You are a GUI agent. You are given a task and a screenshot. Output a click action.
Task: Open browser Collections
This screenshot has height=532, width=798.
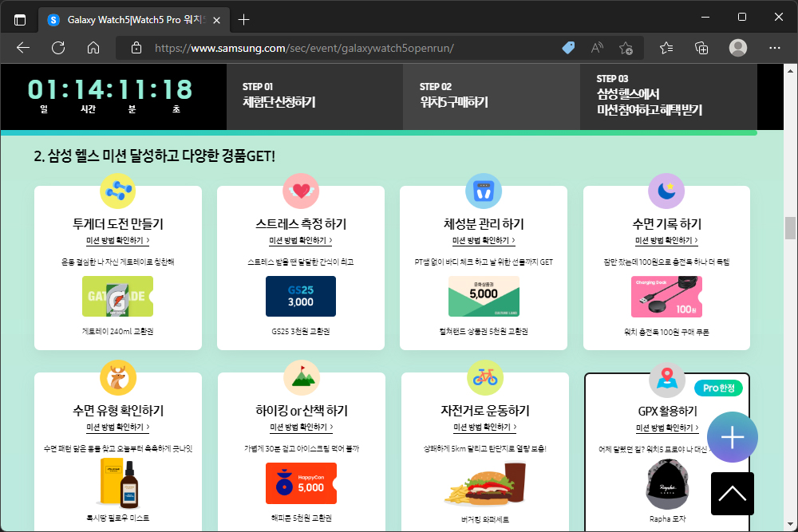(701, 48)
